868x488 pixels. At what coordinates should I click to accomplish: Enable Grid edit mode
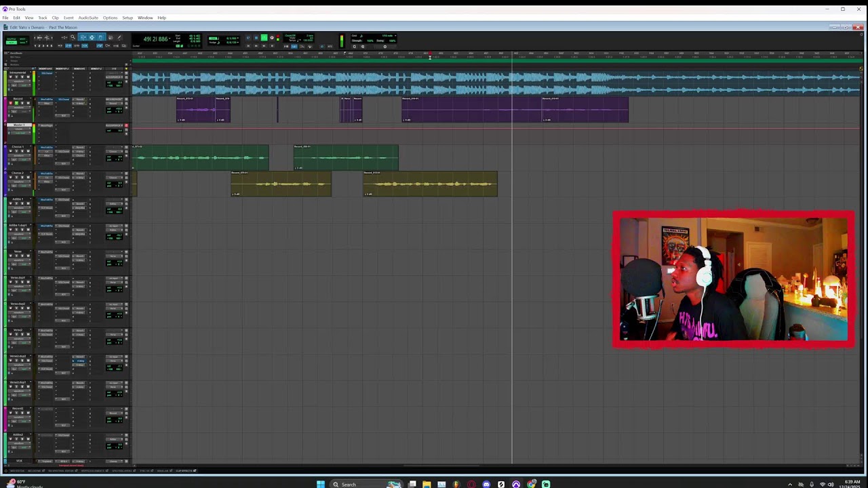22,43
